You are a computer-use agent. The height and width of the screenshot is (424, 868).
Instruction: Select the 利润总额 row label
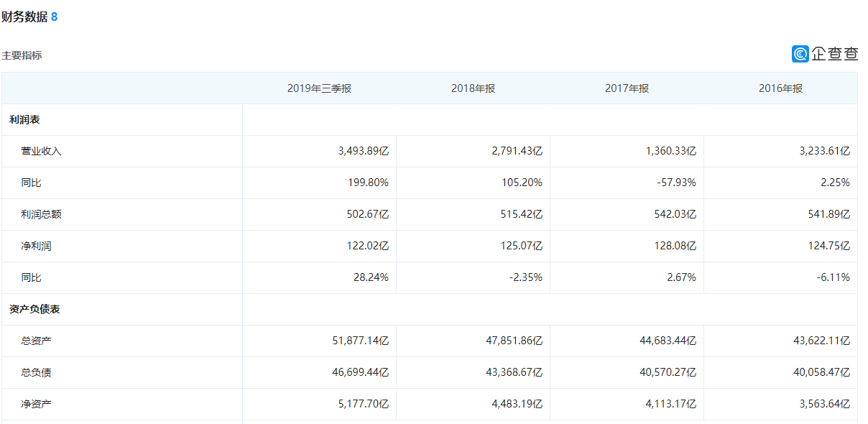41,214
